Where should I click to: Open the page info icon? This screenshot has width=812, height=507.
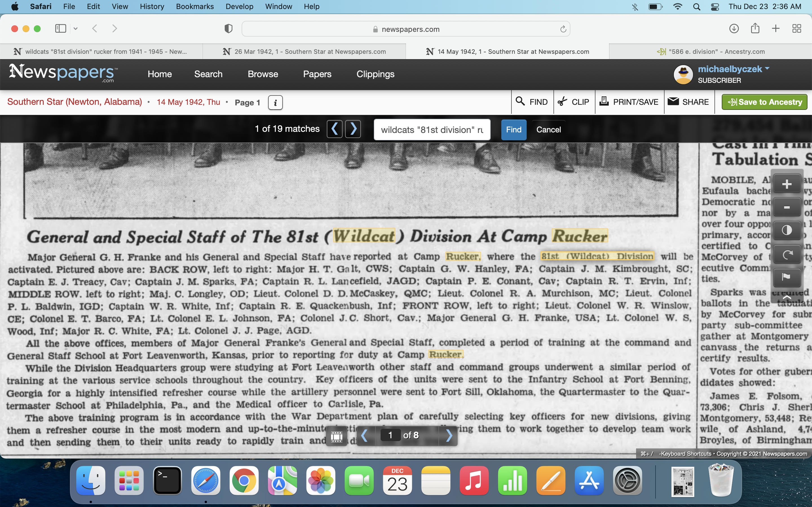pyautogui.click(x=275, y=102)
